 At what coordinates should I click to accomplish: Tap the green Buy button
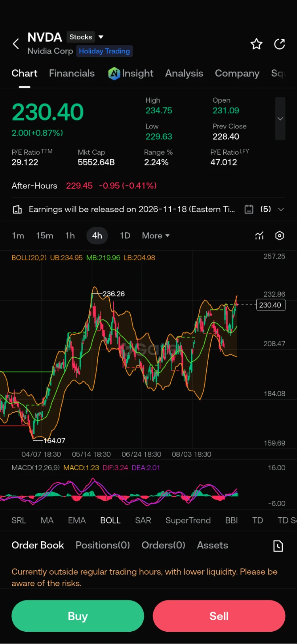point(78,616)
